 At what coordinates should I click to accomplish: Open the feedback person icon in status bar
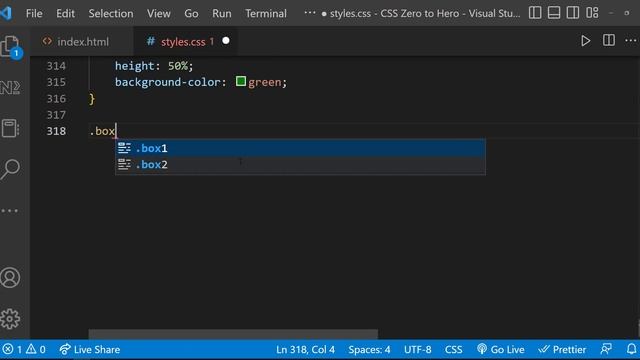(x=606, y=349)
